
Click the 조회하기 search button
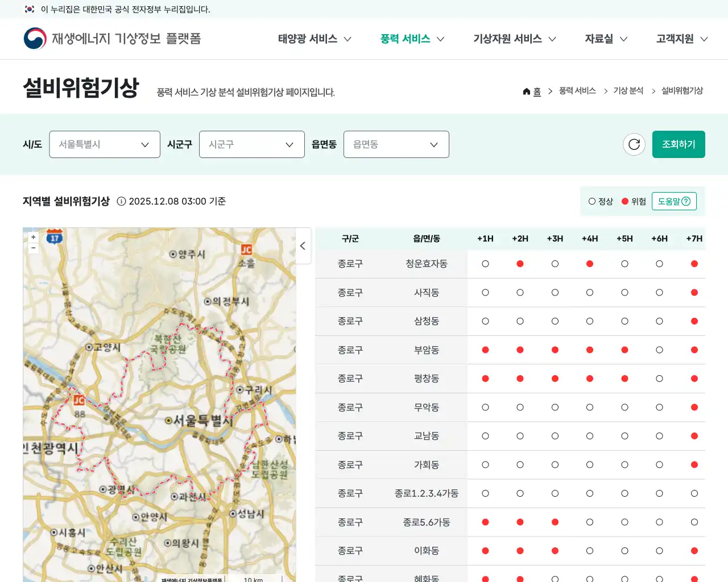click(679, 144)
